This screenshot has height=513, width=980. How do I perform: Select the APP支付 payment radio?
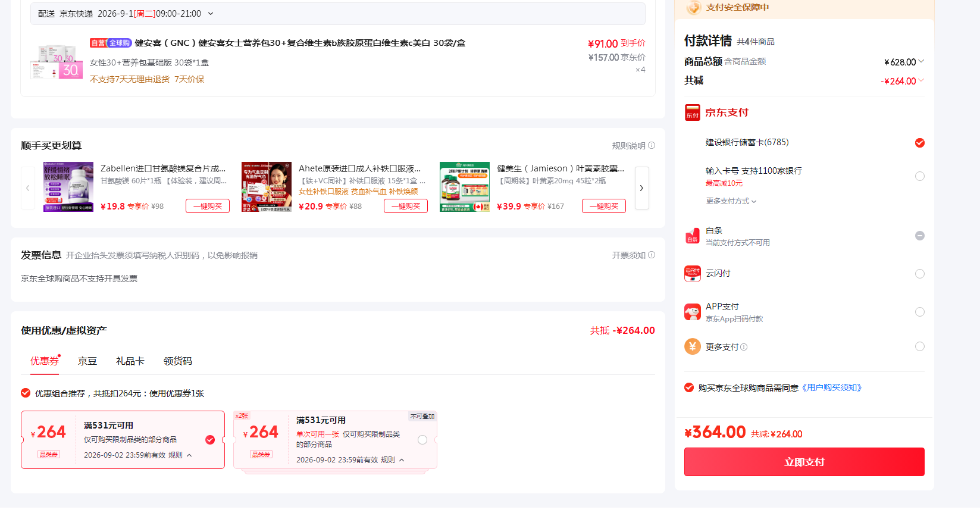pyautogui.click(x=920, y=312)
